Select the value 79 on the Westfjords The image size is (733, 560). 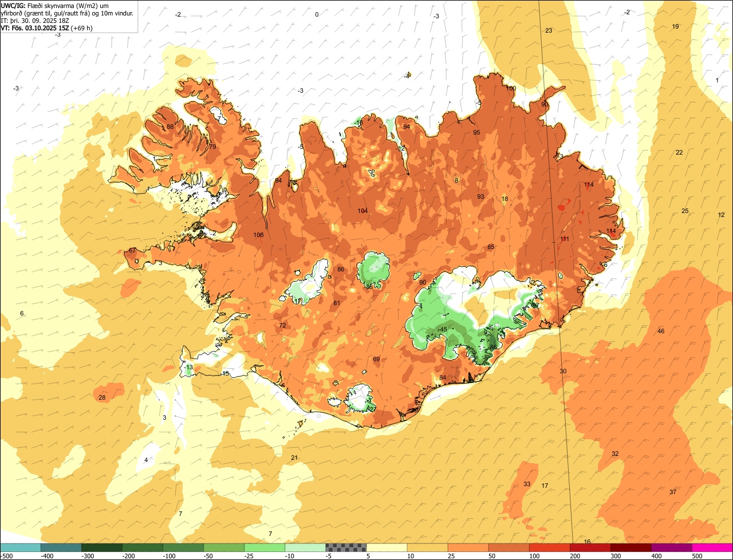[x=213, y=148]
